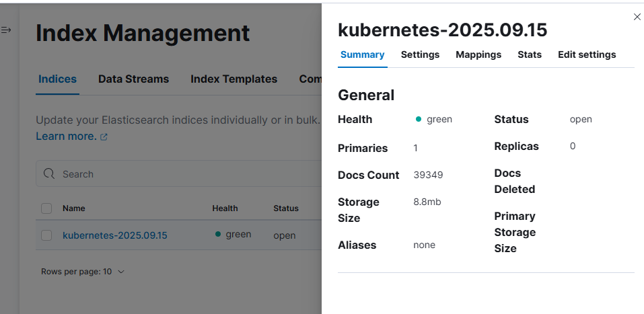644x314 pixels.
Task: Check the kubernetes-2025.09.15 row checkbox
Action: [x=46, y=235]
